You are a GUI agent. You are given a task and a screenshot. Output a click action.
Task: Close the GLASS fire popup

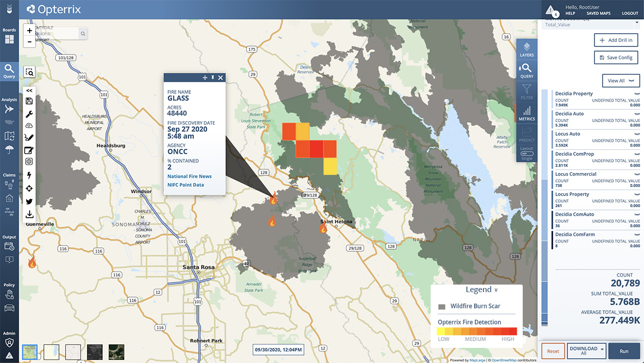(220, 77)
